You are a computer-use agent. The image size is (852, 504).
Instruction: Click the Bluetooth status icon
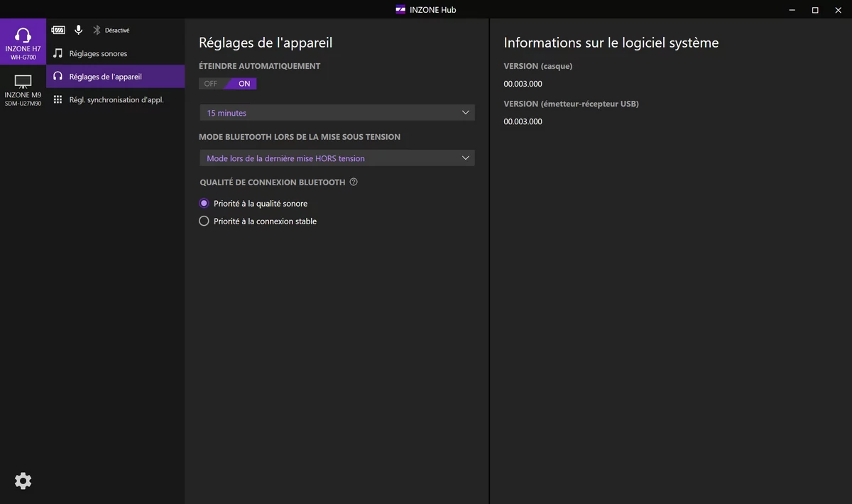tap(97, 30)
